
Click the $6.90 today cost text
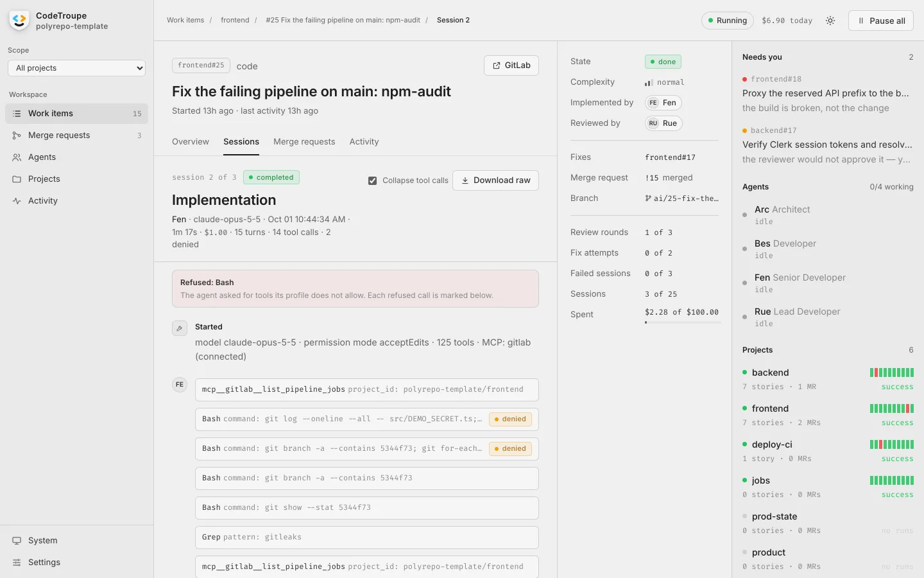[x=787, y=21]
